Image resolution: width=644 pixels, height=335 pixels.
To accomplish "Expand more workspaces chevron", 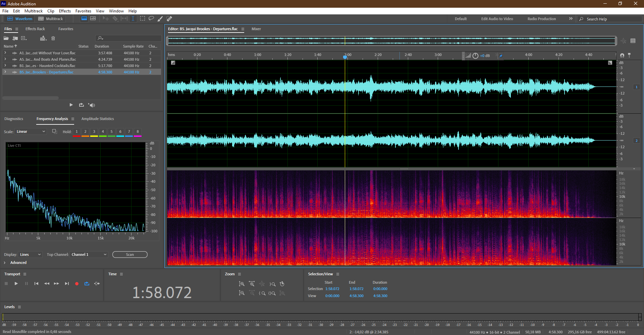I will click(x=571, y=19).
